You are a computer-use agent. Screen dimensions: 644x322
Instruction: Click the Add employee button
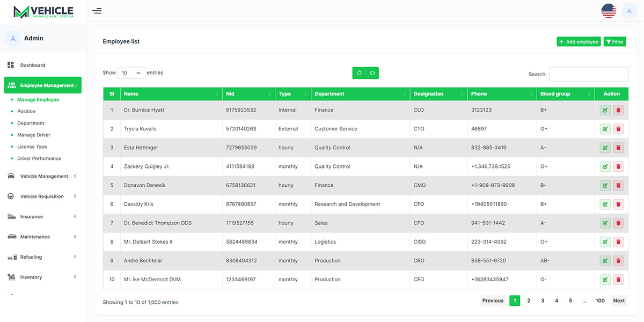579,42
